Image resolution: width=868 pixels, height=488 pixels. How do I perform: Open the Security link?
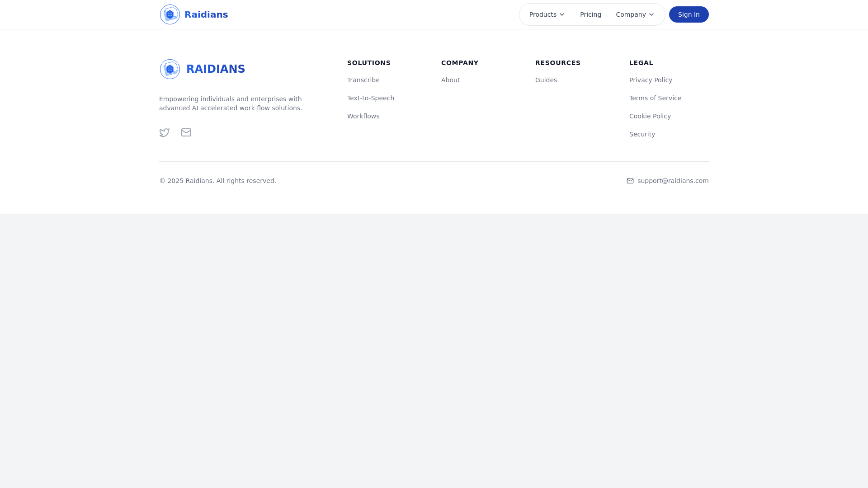642,134
